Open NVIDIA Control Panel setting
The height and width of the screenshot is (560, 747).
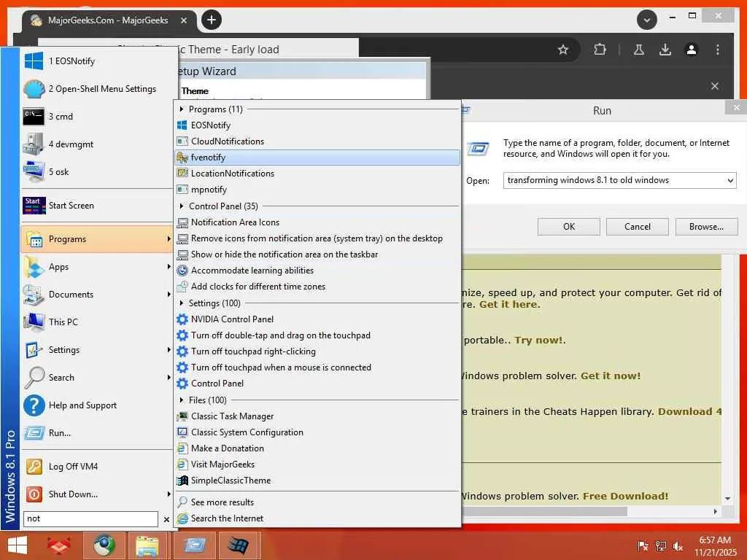(317, 319)
